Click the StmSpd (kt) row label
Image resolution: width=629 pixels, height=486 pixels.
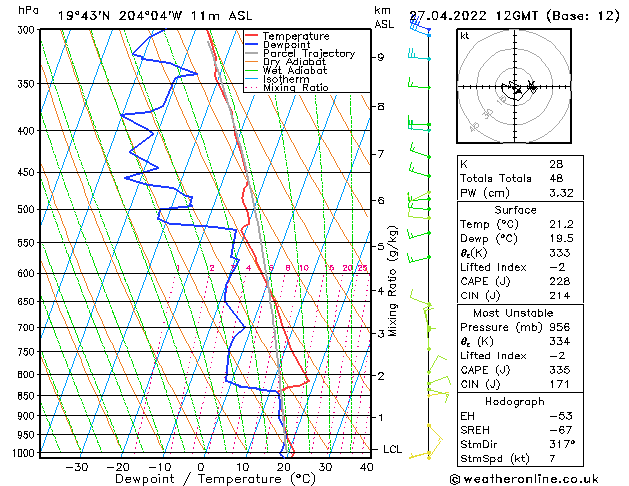coord(495,459)
